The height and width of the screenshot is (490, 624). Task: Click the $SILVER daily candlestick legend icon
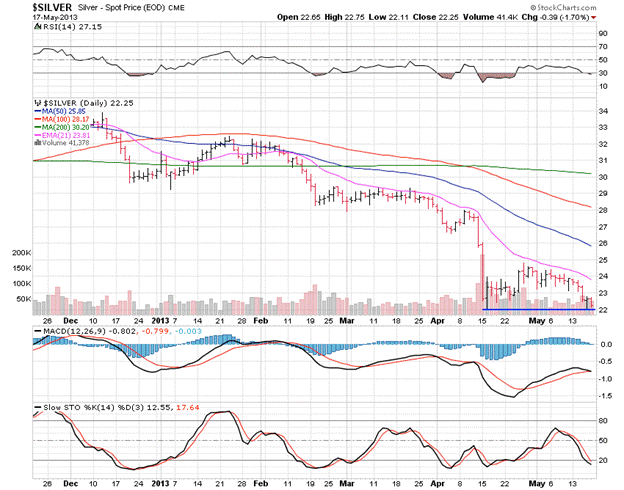coord(37,102)
